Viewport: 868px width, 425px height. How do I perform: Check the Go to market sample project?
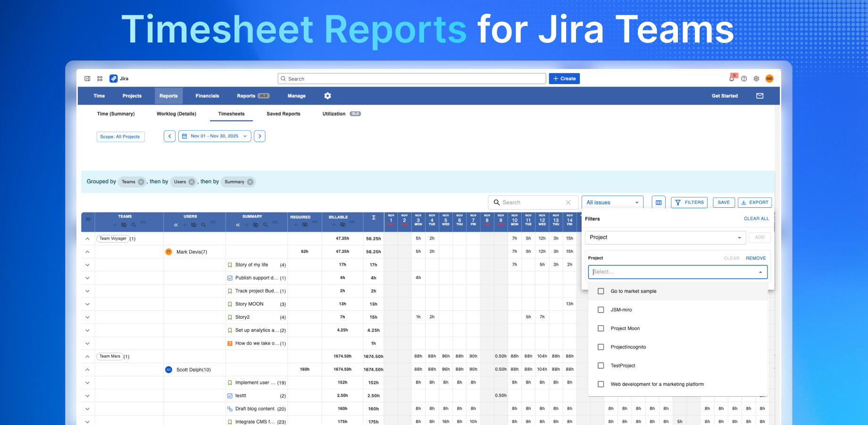click(x=601, y=291)
